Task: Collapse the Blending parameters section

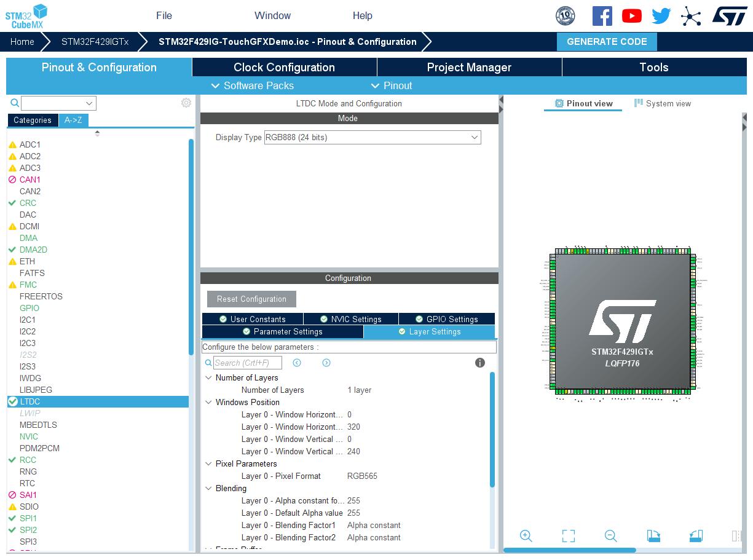Action: coord(208,488)
